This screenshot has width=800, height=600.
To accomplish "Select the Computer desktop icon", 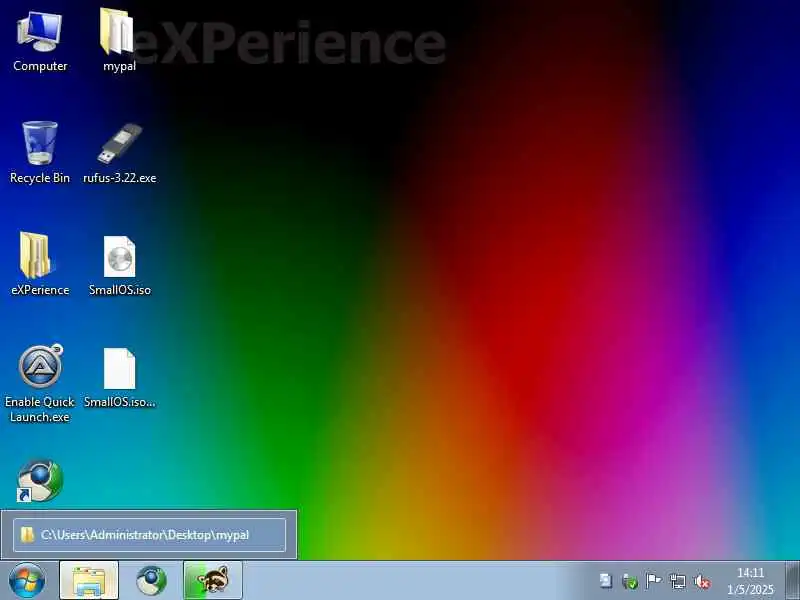I will point(40,32).
